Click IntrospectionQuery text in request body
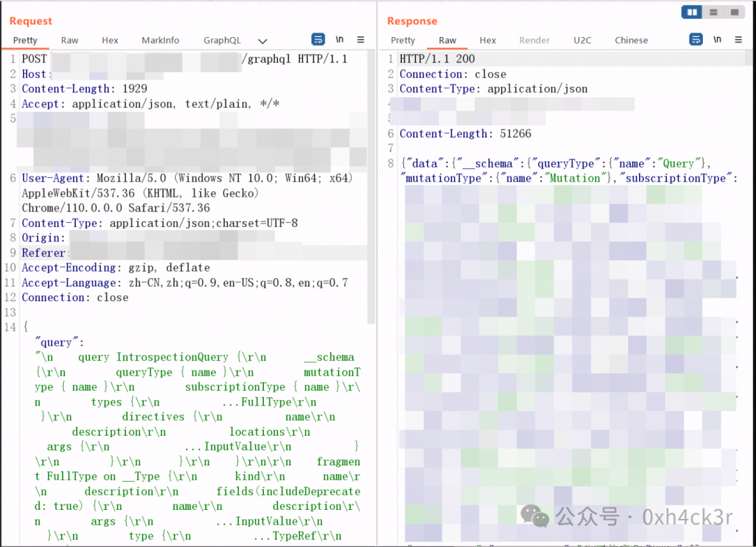Viewport: 756px width, 547px height. click(172, 357)
